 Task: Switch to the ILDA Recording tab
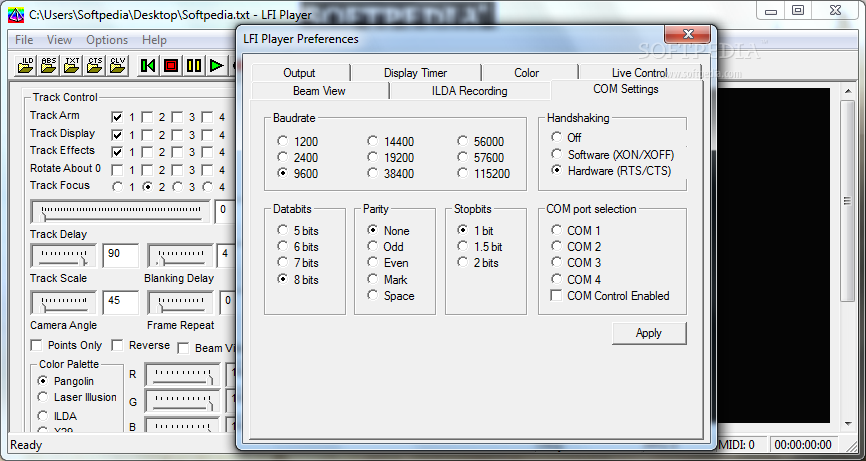click(469, 91)
